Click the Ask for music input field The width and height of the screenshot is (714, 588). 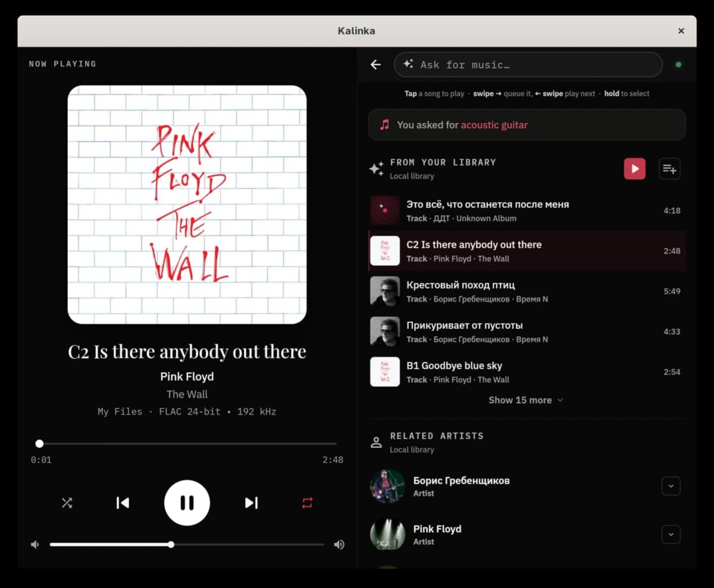[x=528, y=64]
